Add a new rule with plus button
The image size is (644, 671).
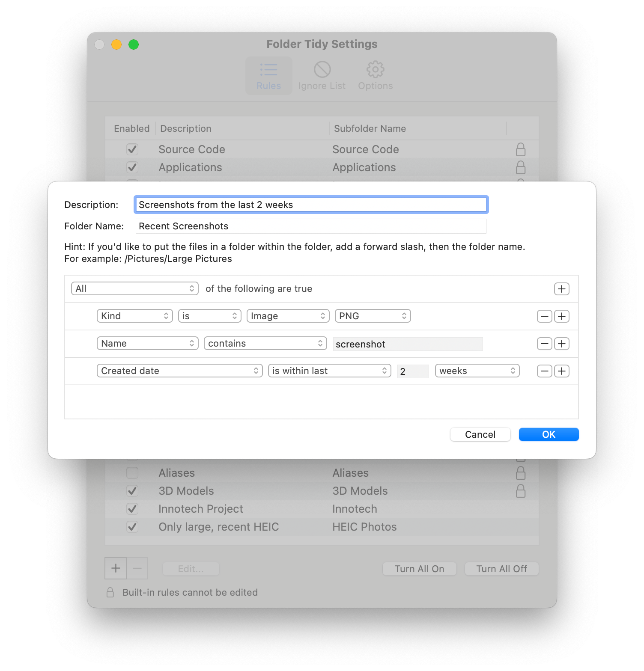(x=116, y=568)
